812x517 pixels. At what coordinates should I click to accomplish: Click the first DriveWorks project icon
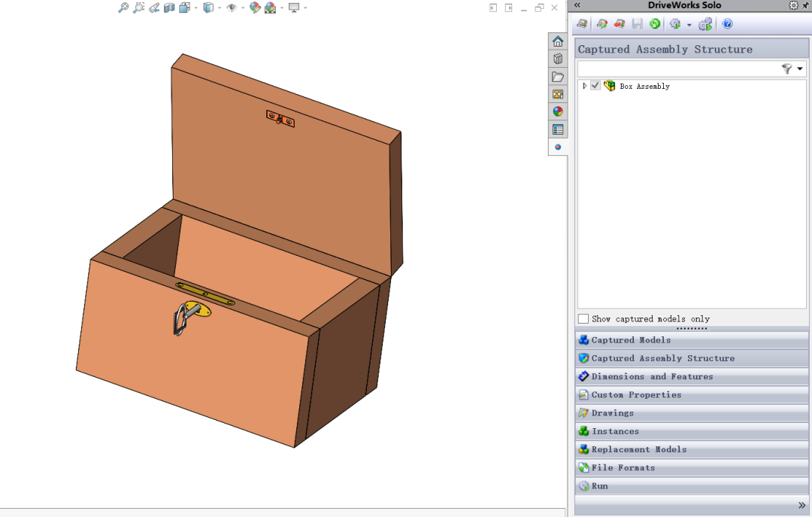click(x=582, y=24)
